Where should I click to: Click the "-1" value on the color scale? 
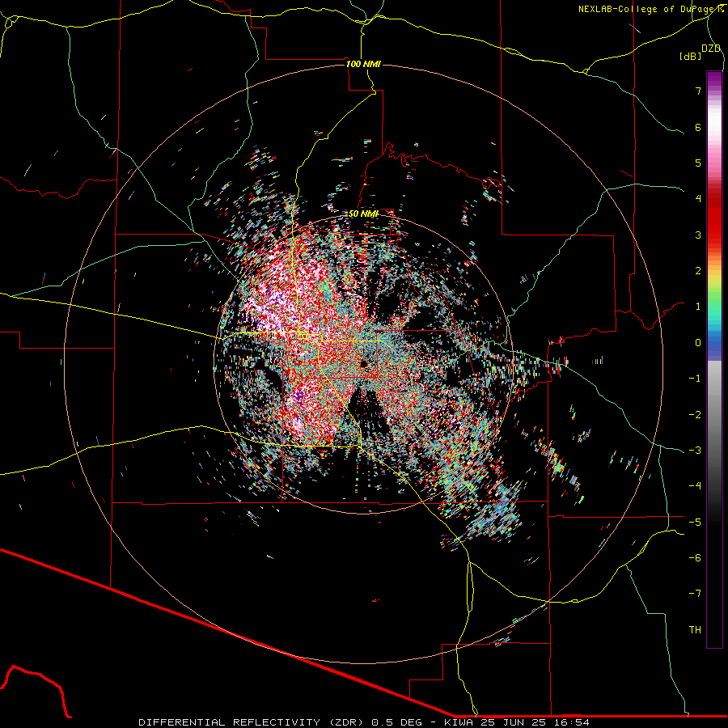(695, 379)
